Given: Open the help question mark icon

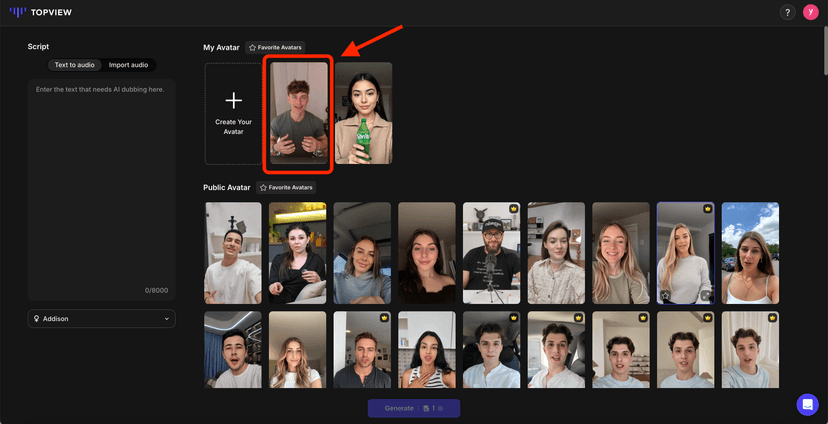Looking at the screenshot, I should (787, 12).
